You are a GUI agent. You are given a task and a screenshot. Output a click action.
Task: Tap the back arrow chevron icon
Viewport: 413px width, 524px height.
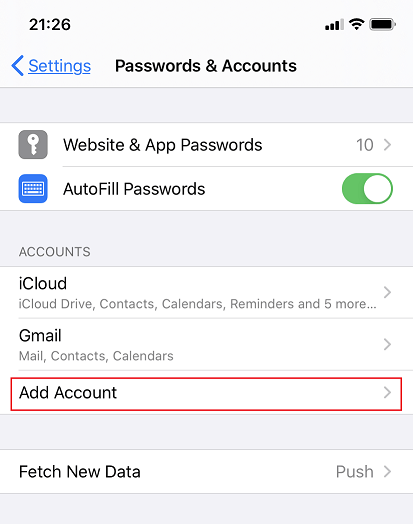tap(17, 66)
